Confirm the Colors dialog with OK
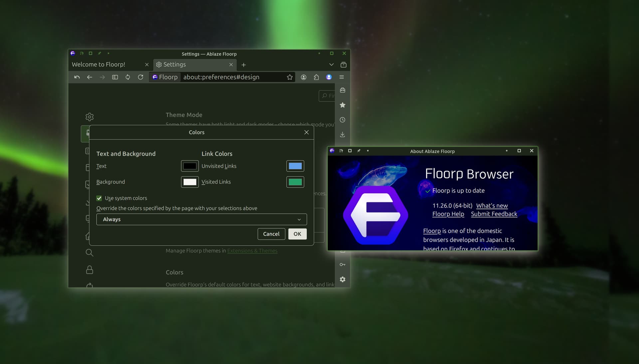Image resolution: width=639 pixels, height=364 pixels. 298,234
